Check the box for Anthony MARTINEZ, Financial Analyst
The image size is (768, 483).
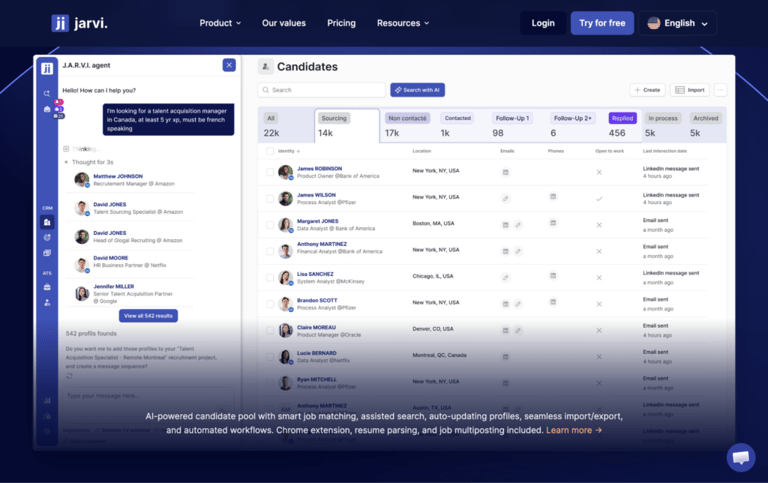[x=270, y=251]
